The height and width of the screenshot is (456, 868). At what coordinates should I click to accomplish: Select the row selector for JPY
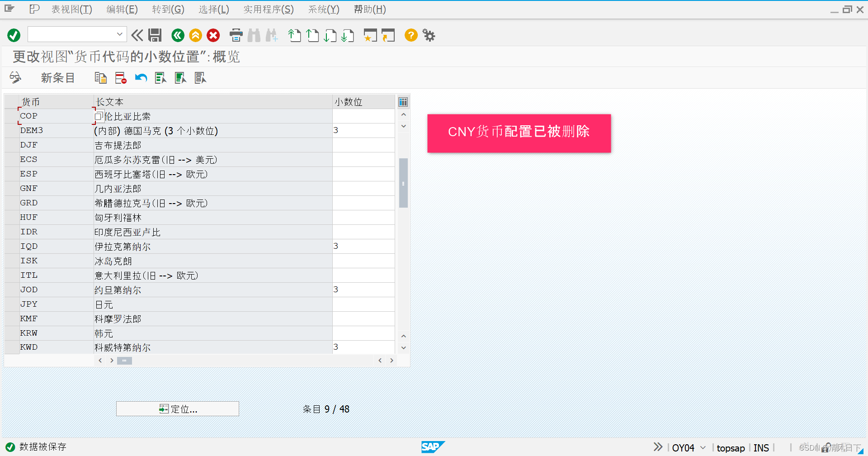pyautogui.click(x=12, y=304)
